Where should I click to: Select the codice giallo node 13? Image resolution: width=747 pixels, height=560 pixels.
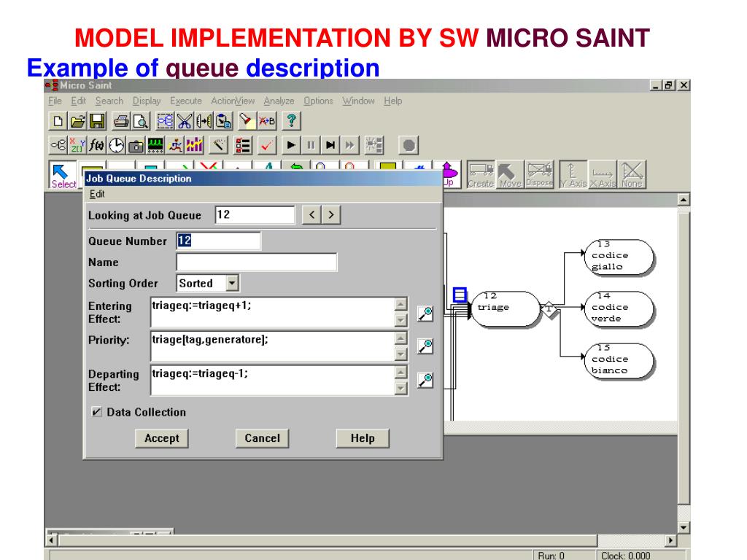pos(619,257)
